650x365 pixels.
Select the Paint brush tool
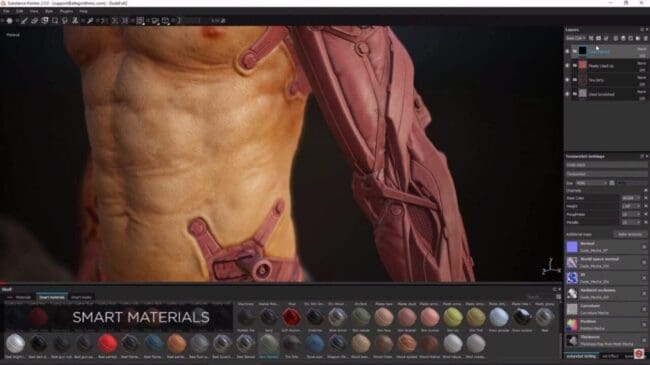24,20
